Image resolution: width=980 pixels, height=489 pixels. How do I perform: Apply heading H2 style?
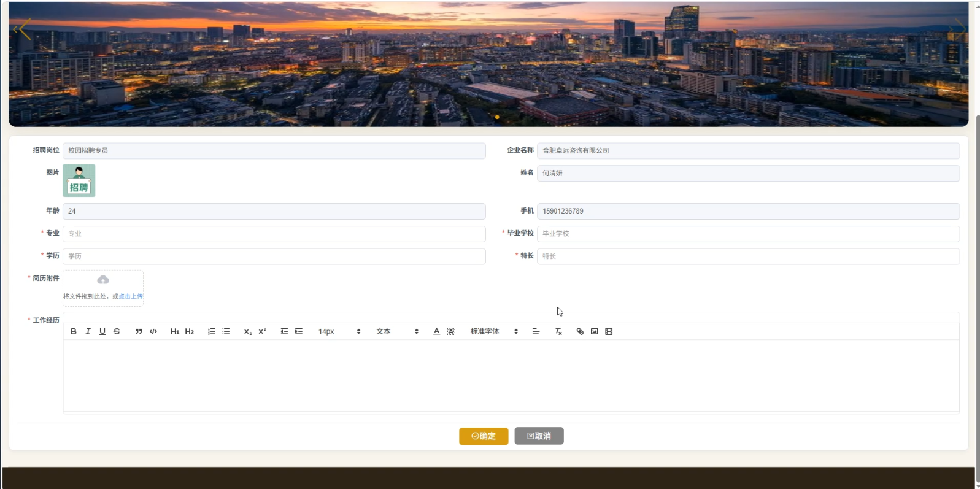click(x=190, y=331)
